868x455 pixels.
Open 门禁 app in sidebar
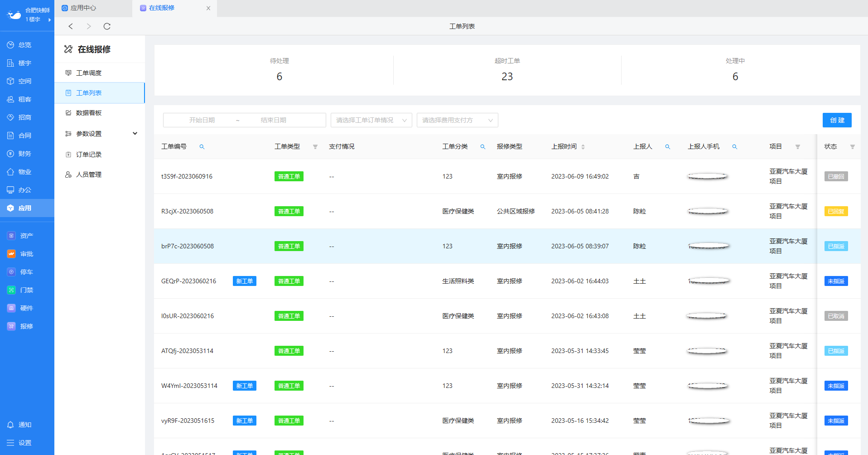pos(27,290)
